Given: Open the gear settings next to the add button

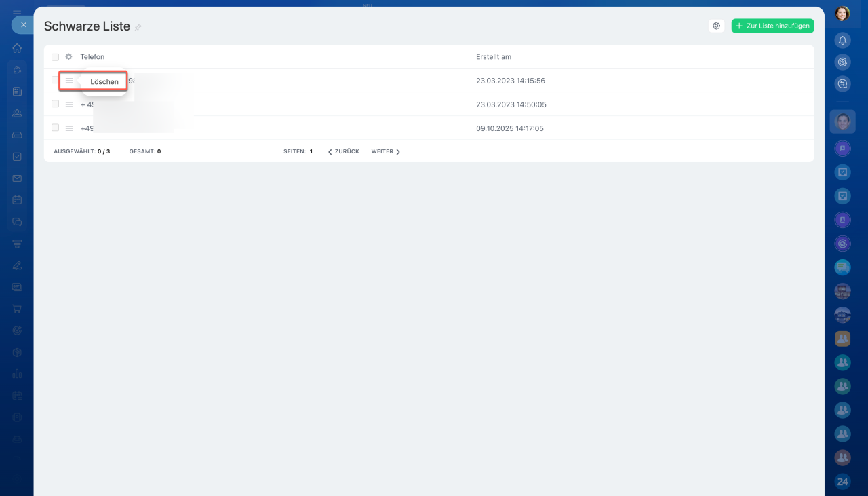Looking at the screenshot, I should point(716,26).
